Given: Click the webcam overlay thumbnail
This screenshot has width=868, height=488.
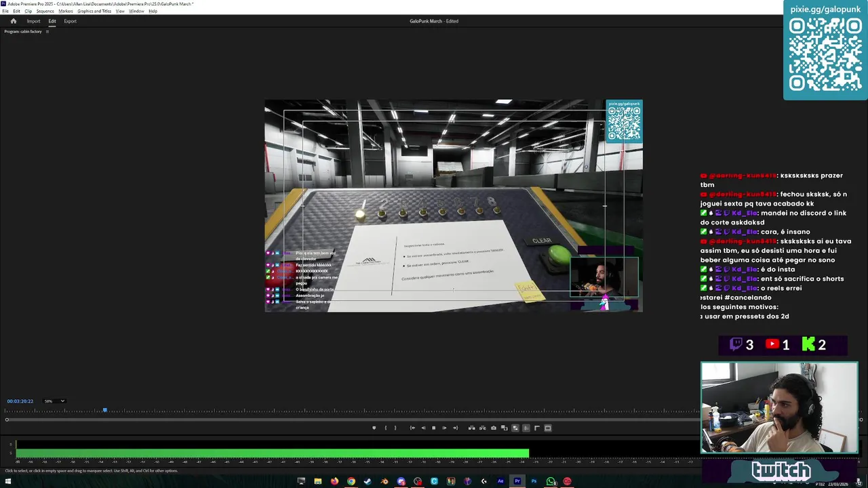Looking at the screenshot, I should [x=779, y=407].
